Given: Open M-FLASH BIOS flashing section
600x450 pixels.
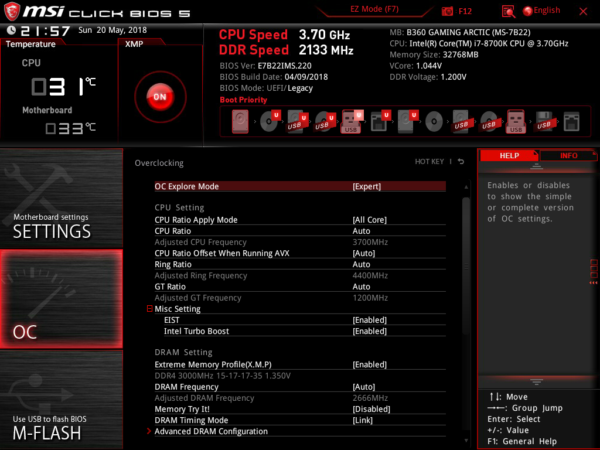Looking at the screenshot, I should coord(61,400).
